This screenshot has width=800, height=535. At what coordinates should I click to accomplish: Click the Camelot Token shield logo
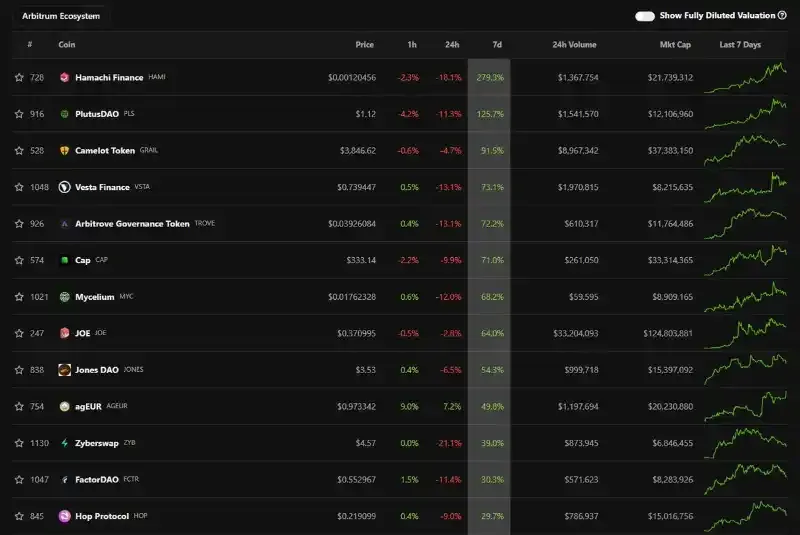click(x=64, y=150)
